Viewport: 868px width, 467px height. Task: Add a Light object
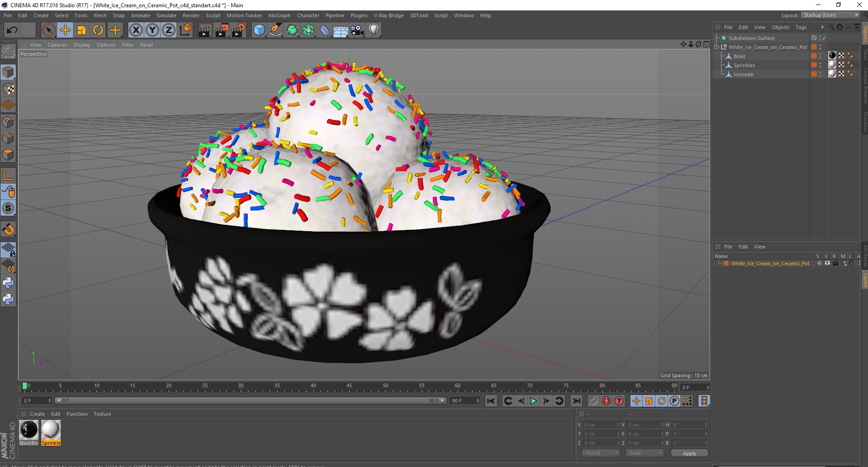(x=374, y=30)
